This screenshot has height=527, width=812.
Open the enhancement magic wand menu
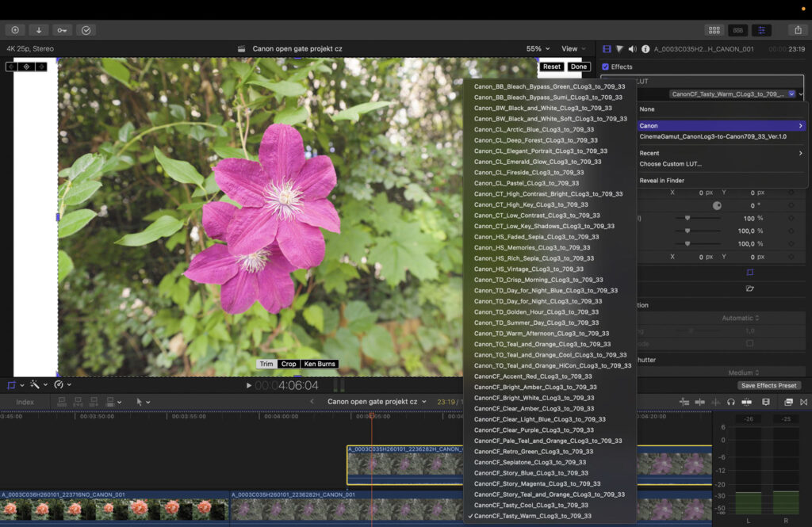pyautogui.click(x=35, y=384)
